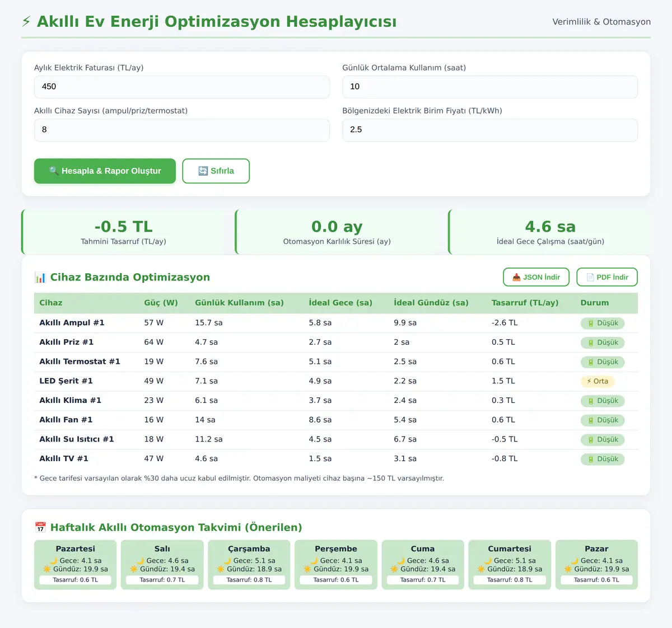Select the Akıllı Termostat #1 row name

[x=80, y=362]
